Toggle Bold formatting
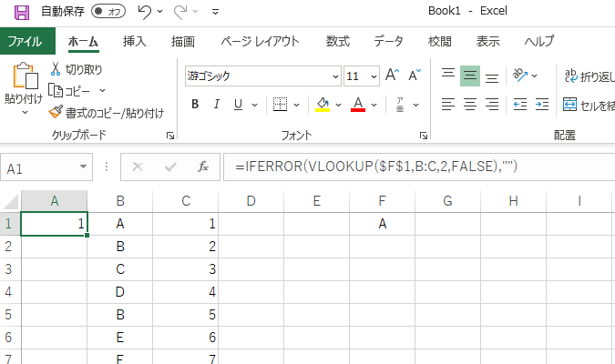The image size is (615, 364). tap(195, 105)
